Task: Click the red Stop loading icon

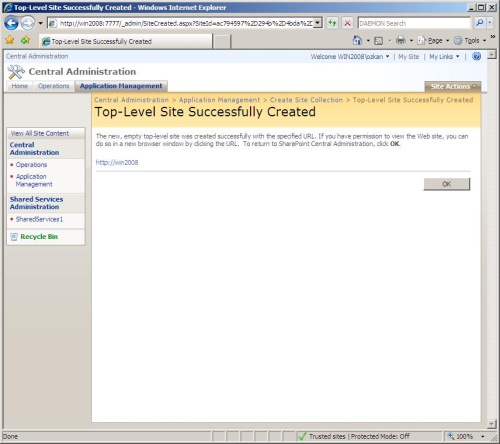Action: pyautogui.click(x=347, y=23)
